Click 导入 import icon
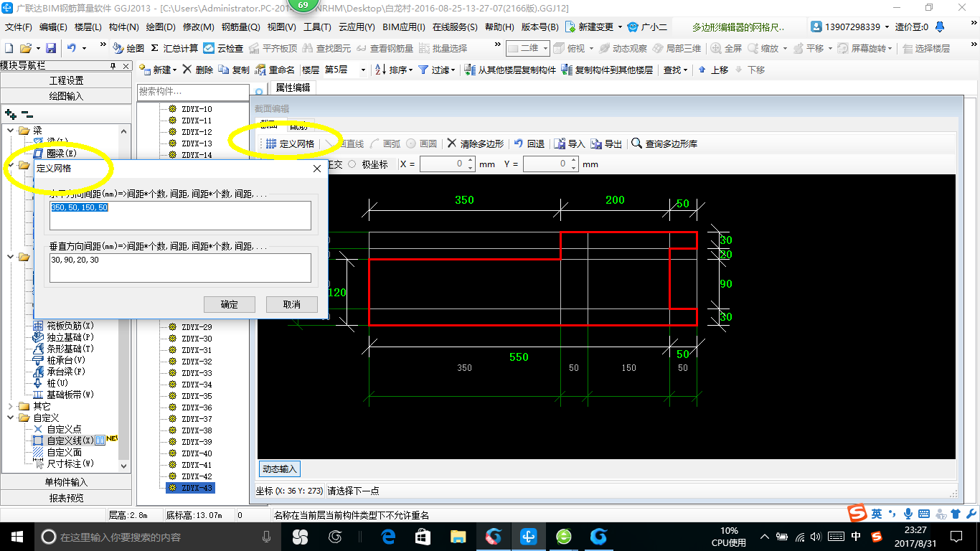Screen dimensions: 980x551 (x=570, y=143)
